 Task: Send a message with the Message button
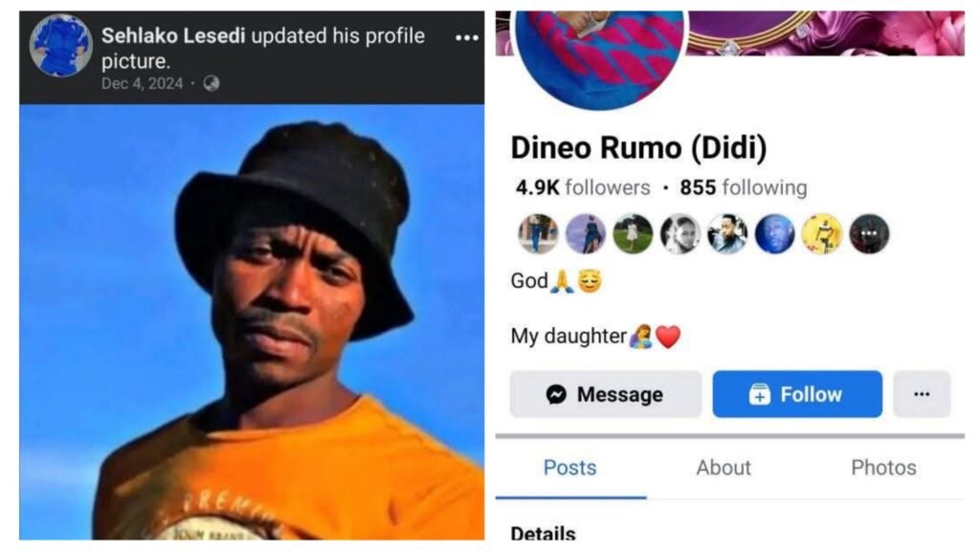(x=606, y=394)
